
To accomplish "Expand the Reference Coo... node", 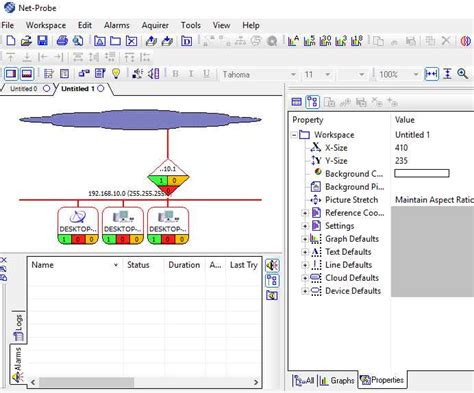I will pyautogui.click(x=305, y=213).
